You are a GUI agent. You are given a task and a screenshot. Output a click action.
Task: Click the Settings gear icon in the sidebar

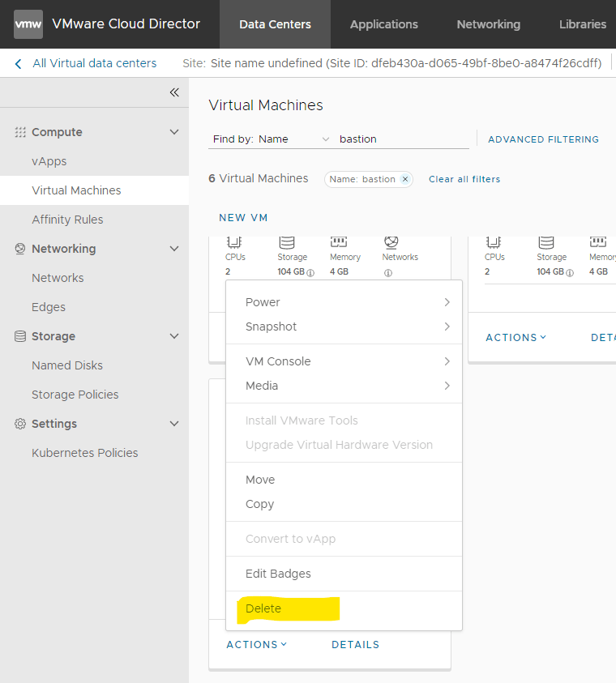pyautogui.click(x=19, y=424)
